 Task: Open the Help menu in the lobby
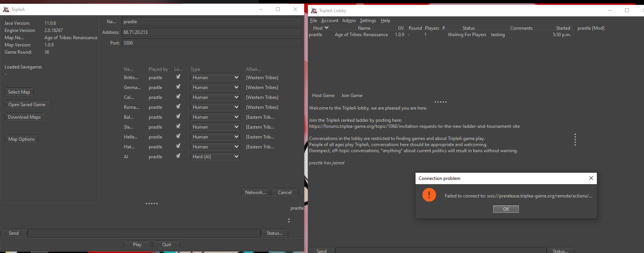point(385,21)
